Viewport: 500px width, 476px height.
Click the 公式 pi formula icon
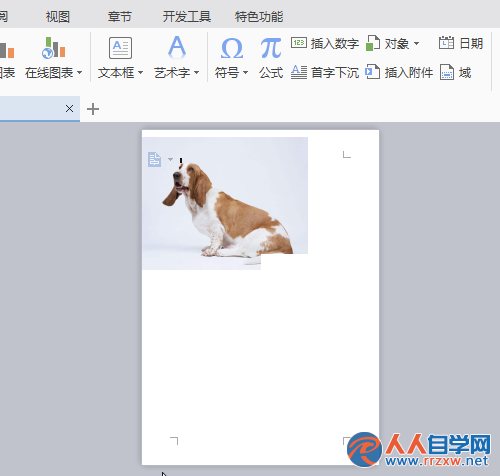point(271,48)
